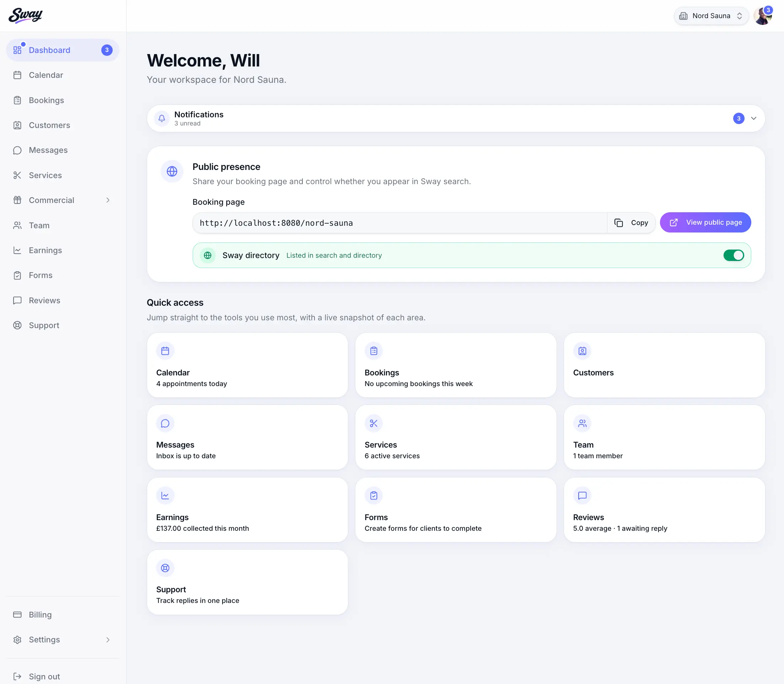Click the Billing card icon in sidebar
This screenshot has width=784, height=684.
coord(17,615)
